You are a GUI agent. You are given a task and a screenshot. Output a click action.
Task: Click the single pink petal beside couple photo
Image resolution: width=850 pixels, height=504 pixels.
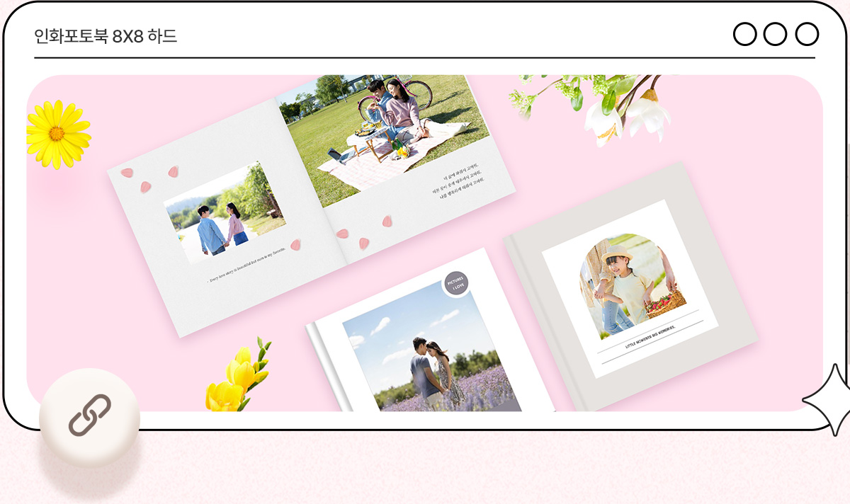click(x=295, y=245)
